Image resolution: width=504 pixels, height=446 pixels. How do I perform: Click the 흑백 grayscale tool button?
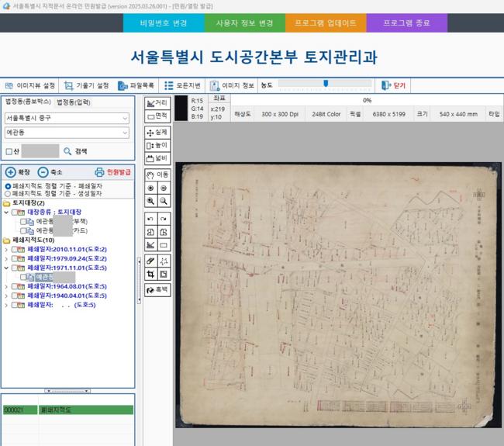pos(157,289)
